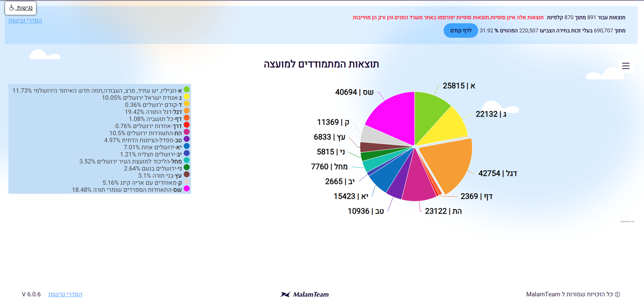Open the top הסדרי נגישות link
This screenshot has height=300, width=644.
coord(25,20)
